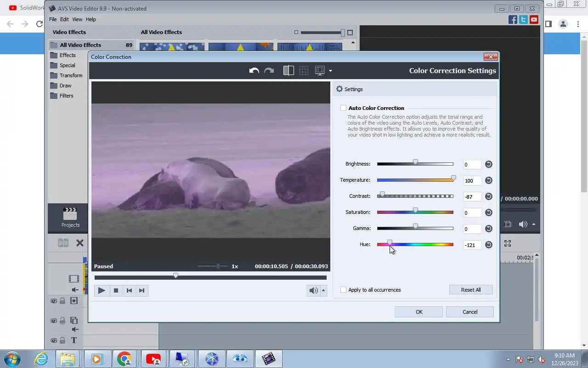Viewport: 588px width, 368px height.
Task: Undo the last color correction change
Action: [254, 70]
